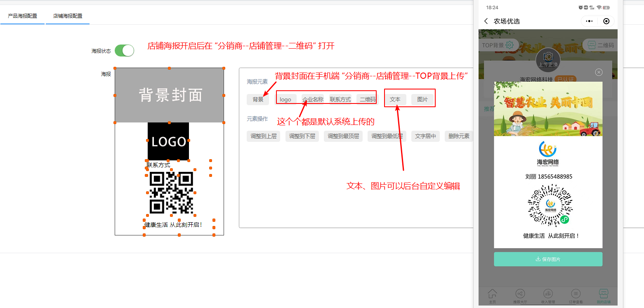Viewport: 644px width, 308px height.
Task: Click 调整到最顶层 operation button
Action: pyautogui.click(x=343, y=136)
